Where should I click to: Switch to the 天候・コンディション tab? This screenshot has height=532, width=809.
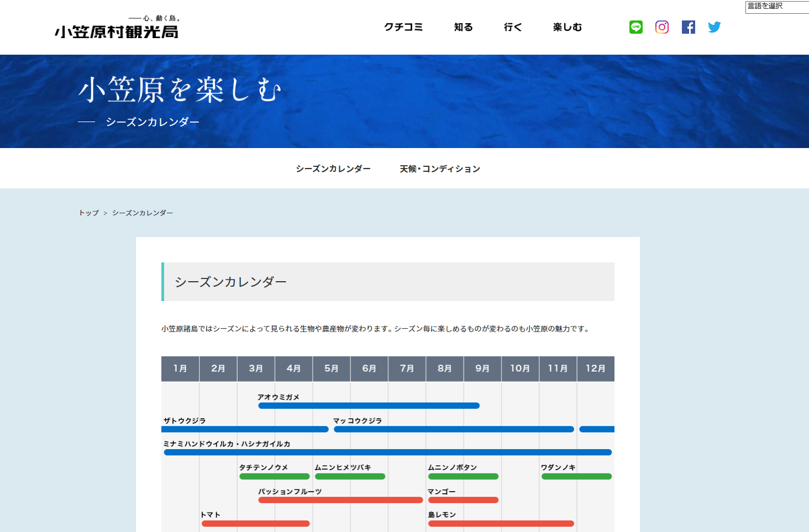[x=440, y=168]
